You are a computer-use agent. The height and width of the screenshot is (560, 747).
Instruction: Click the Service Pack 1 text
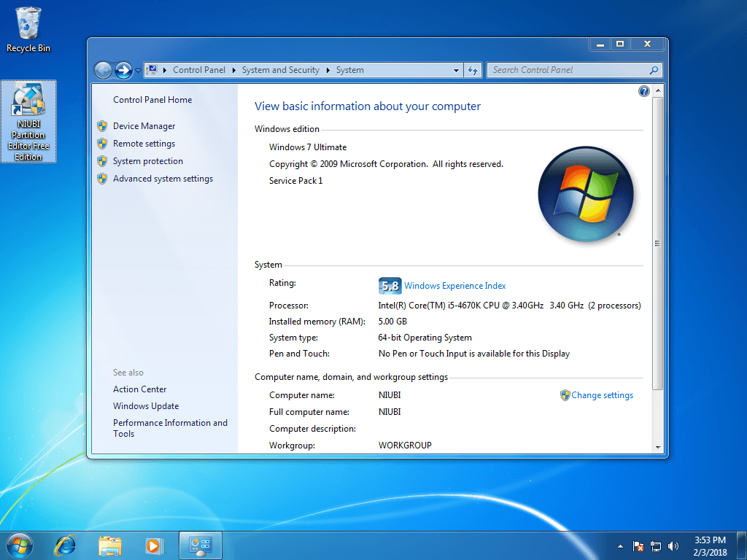tap(296, 181)
